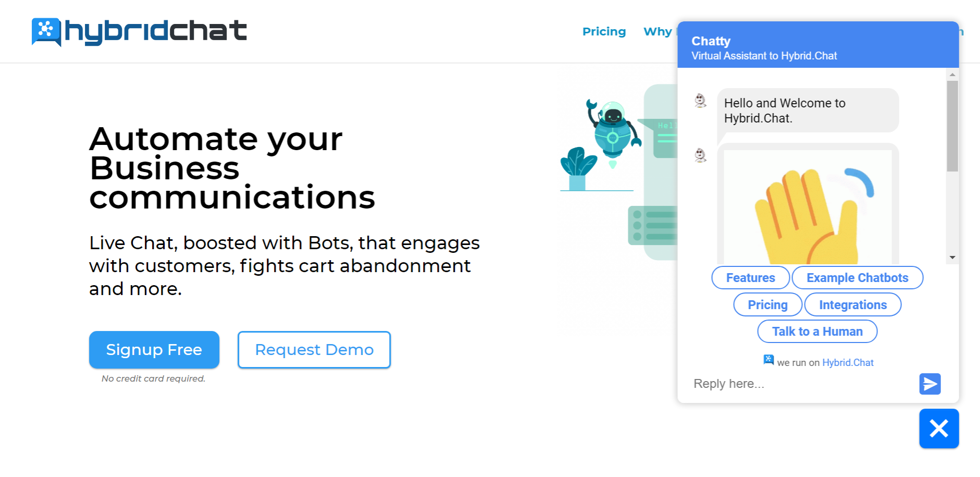This screenshot has height=477, width=980.
Task: Click the robot illustration on the page
Action: click(x=612, y=130)
